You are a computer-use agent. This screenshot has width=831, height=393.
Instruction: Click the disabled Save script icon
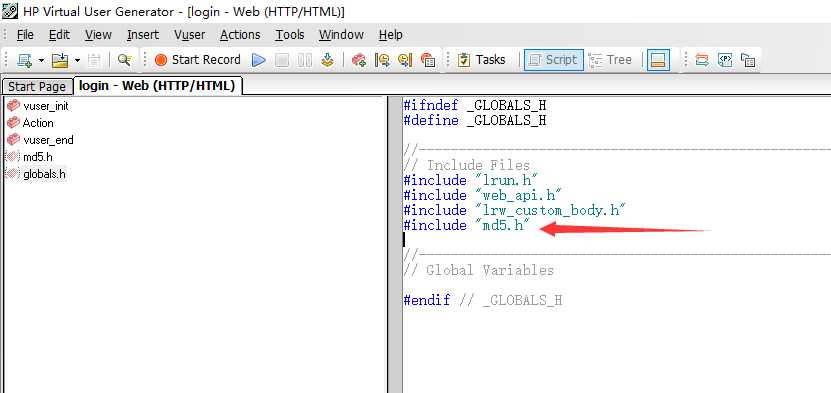click(x=94, y=60)
